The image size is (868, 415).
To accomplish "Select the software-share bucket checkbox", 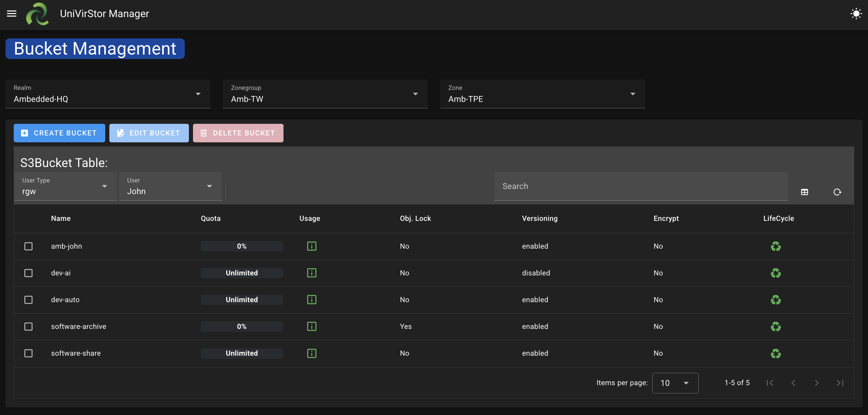I will [x=28, y=353].
